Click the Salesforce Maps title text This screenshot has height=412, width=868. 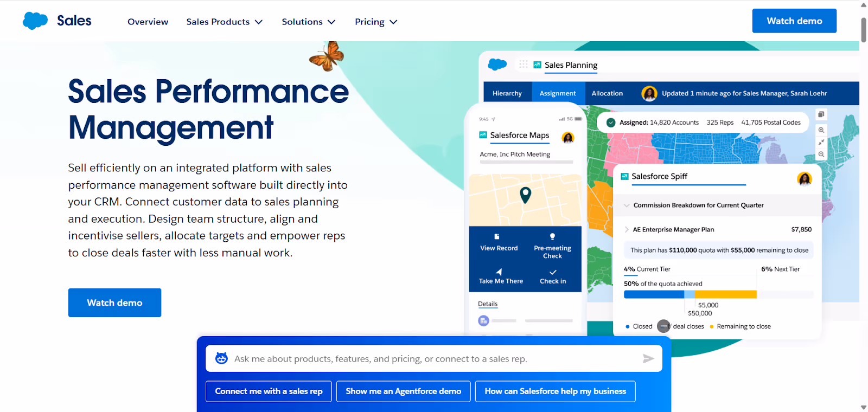click(519, 135)
